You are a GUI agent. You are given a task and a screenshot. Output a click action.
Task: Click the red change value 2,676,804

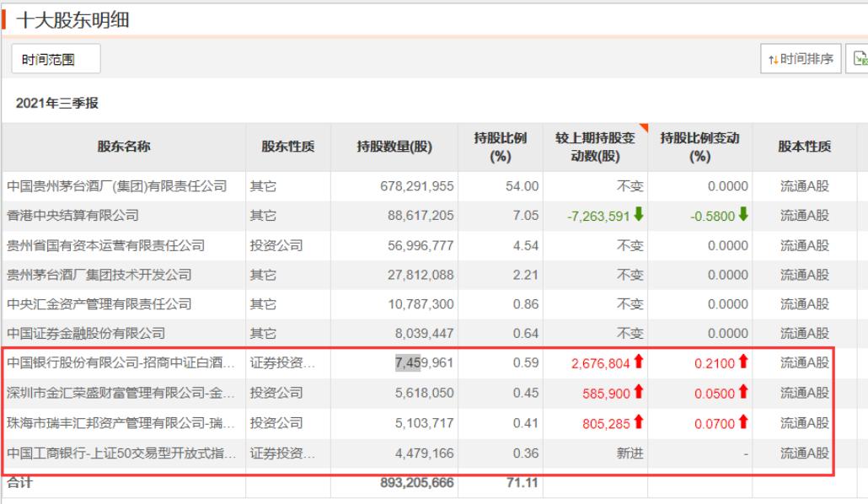(x=601, y=363)
